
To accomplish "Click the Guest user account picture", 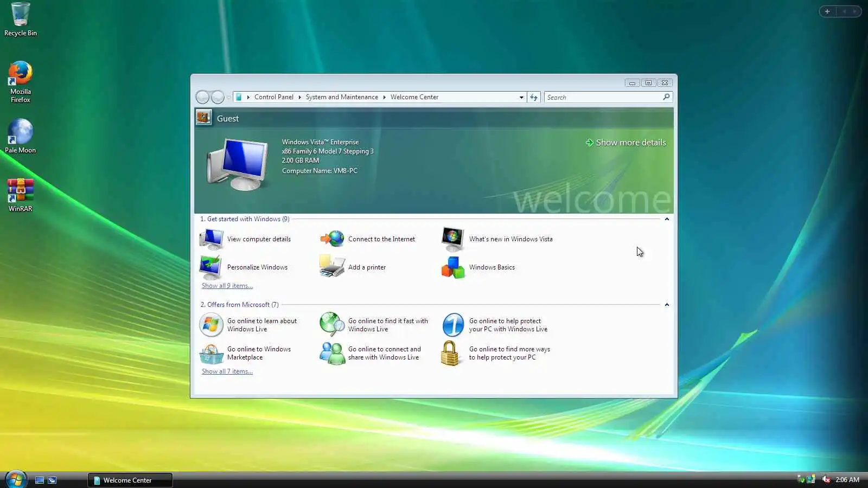I will 203,118.
